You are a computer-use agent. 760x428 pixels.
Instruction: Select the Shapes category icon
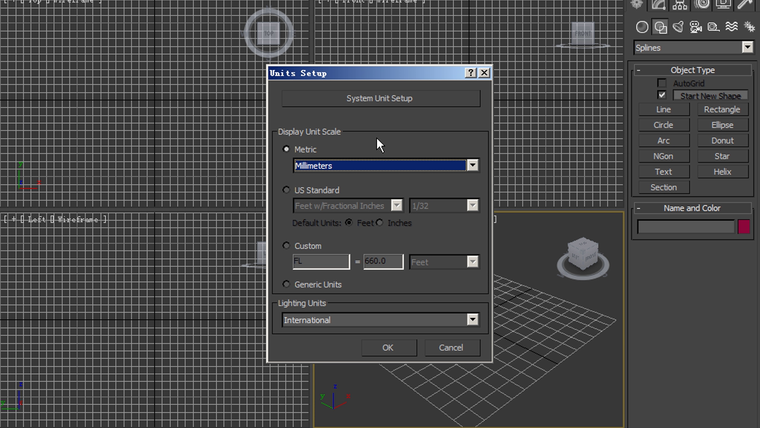click(661, 27)
